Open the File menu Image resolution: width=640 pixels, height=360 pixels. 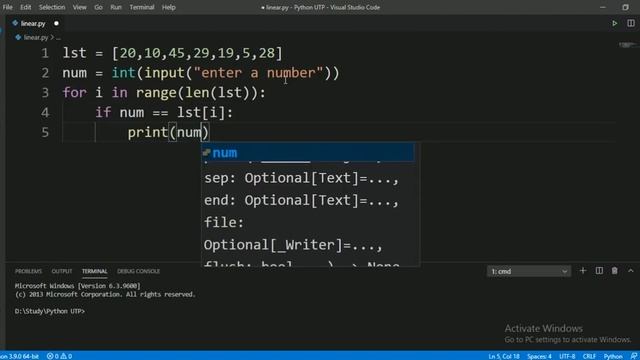pyautogui.click(x=7, y=7)
